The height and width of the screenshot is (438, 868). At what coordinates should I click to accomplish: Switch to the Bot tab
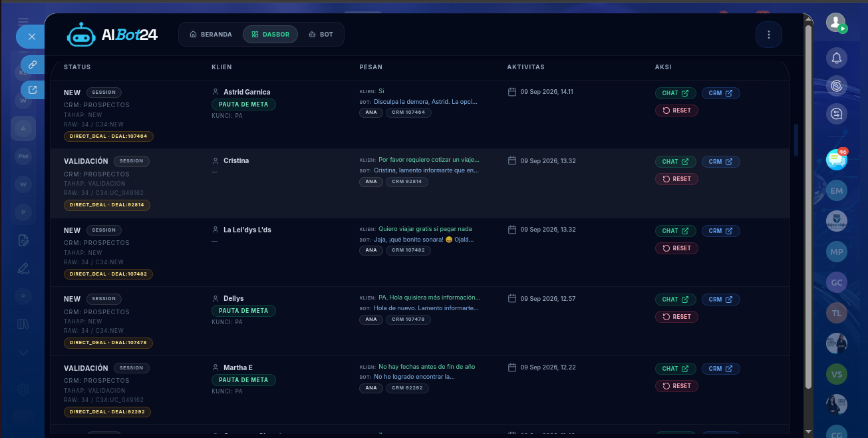321,35
